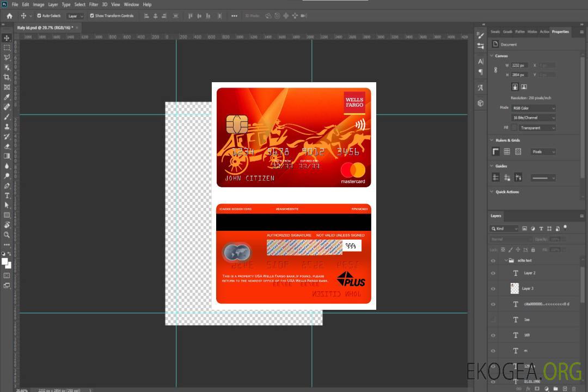
Task: Switch to the Properties tab
Action: (x=560, y=32)
